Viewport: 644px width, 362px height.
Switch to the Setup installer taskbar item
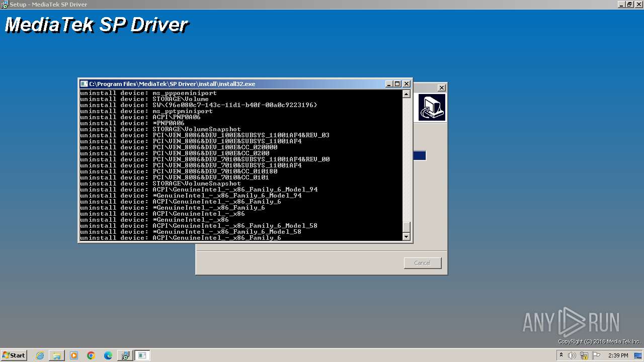click(x=125, y=355)
